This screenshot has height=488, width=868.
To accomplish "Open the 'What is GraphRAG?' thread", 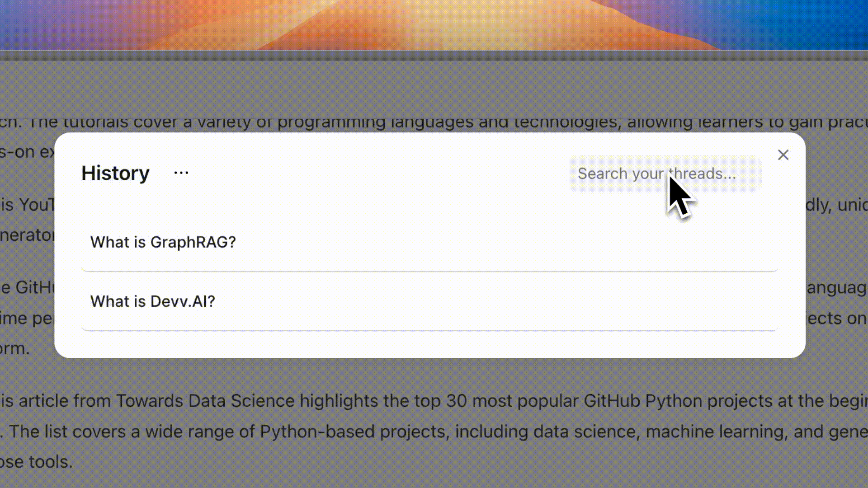I will pos(429,242).
